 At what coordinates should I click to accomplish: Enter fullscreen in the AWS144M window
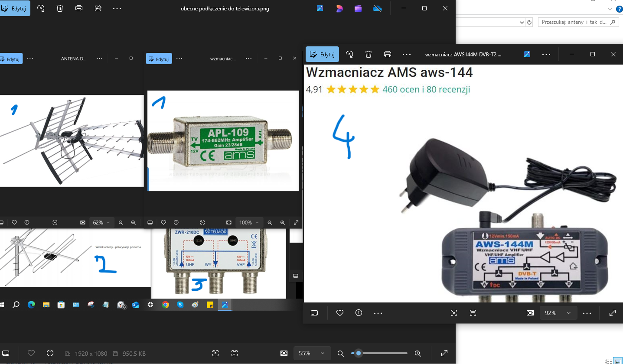tap(613, 312)
